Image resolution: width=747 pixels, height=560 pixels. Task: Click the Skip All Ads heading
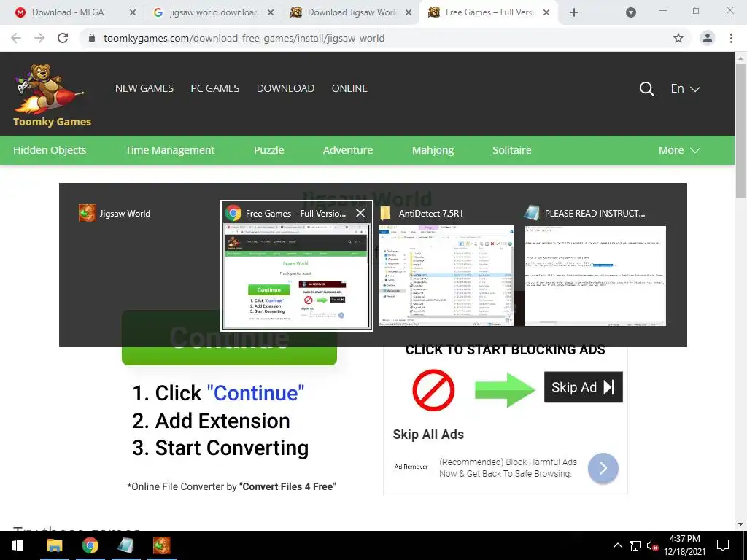click(428, 435)
